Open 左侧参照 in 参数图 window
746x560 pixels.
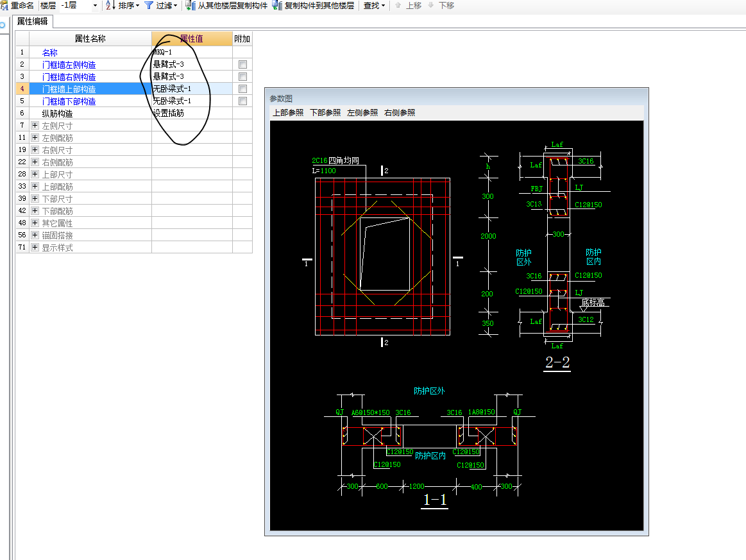362,113
